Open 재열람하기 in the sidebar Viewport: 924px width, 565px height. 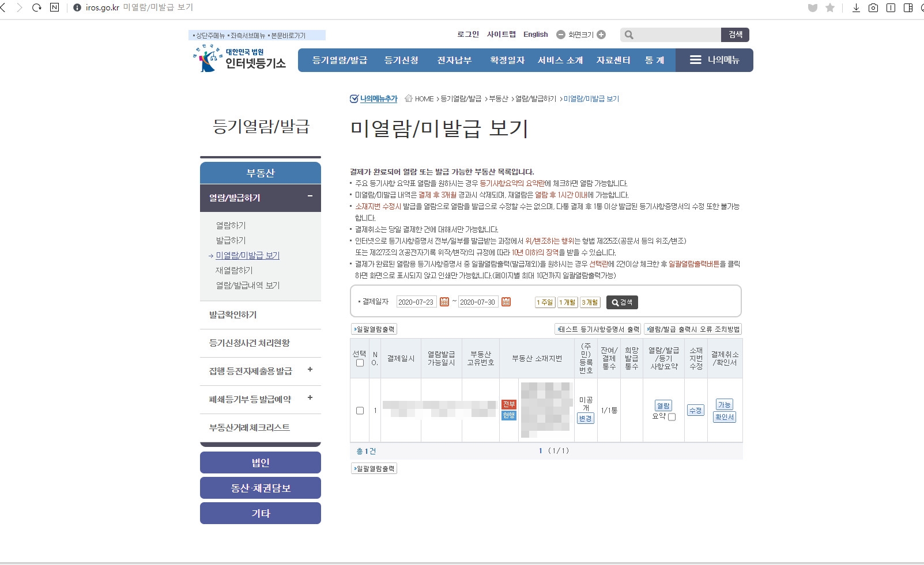(234, 270)
